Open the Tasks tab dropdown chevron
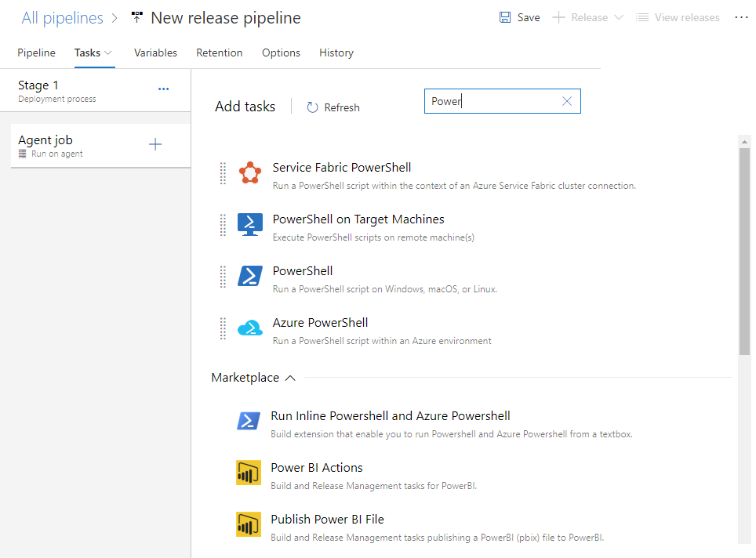This screenshot has width=756, height=558. pos(108,53)
